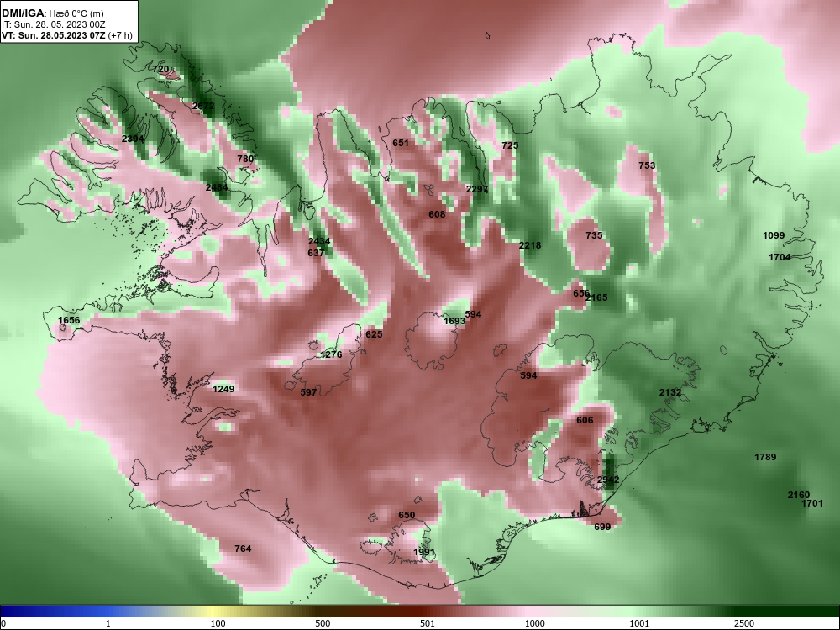Image resolution: width=840 pixels, height=630 pixels.
Task: Click the 1249 height value
Action: pos(223,389)
